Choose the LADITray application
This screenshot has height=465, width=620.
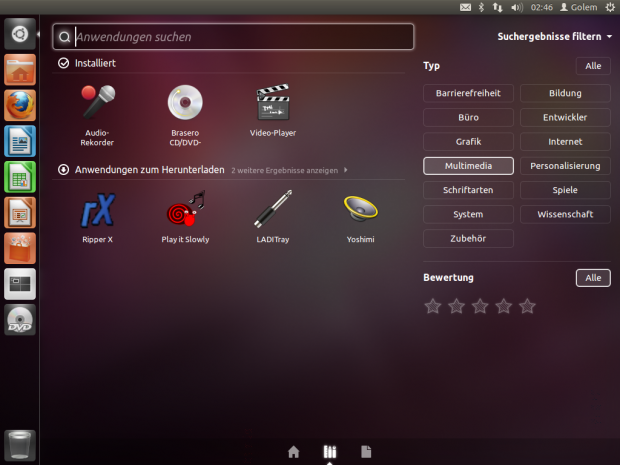coord(273,217)
